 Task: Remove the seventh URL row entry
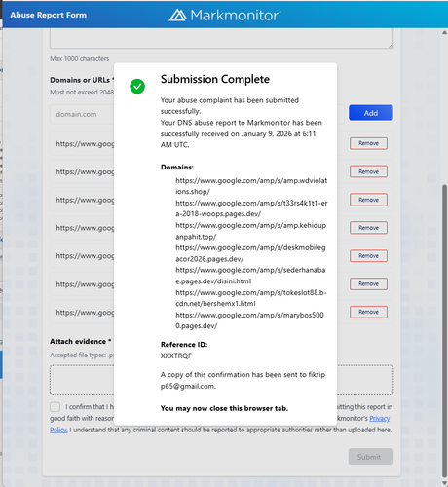click(368, 312)
